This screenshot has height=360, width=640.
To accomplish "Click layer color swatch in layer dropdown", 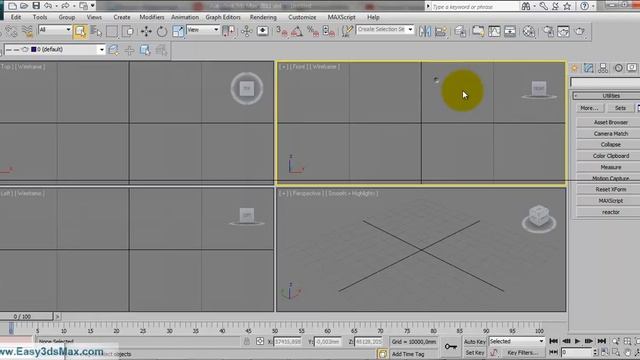I will 34,49.
